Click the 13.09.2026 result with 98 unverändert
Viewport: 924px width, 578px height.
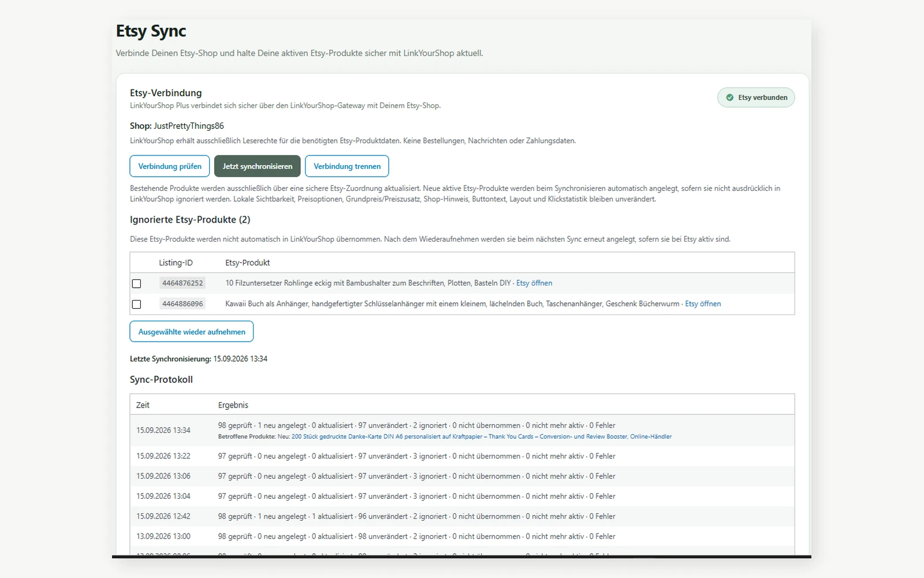pos(416,537)
